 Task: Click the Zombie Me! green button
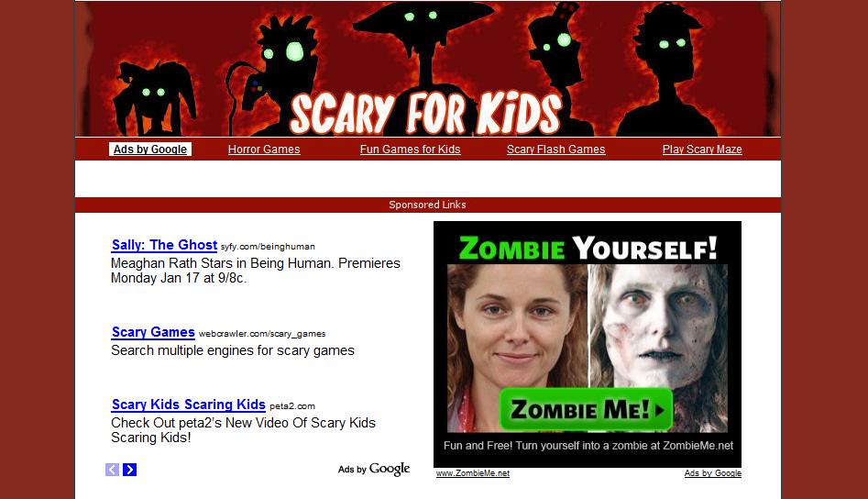pyautogui.click(x=587, y=409)
